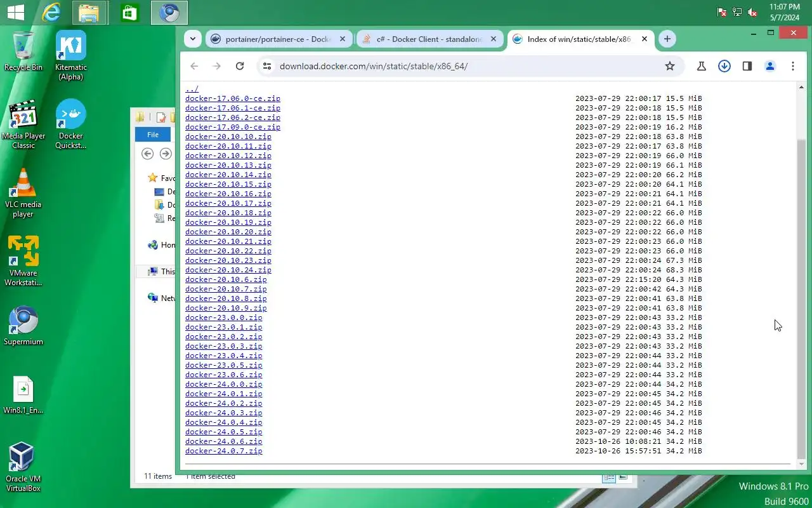This screenshot has width=812, height=508.
Task: Open the browser three-dot menu
Action: click(x=793, y=66)
